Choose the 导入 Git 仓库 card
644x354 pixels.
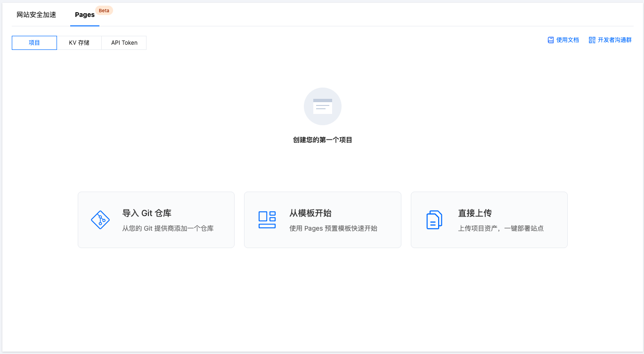pos(156,220)
